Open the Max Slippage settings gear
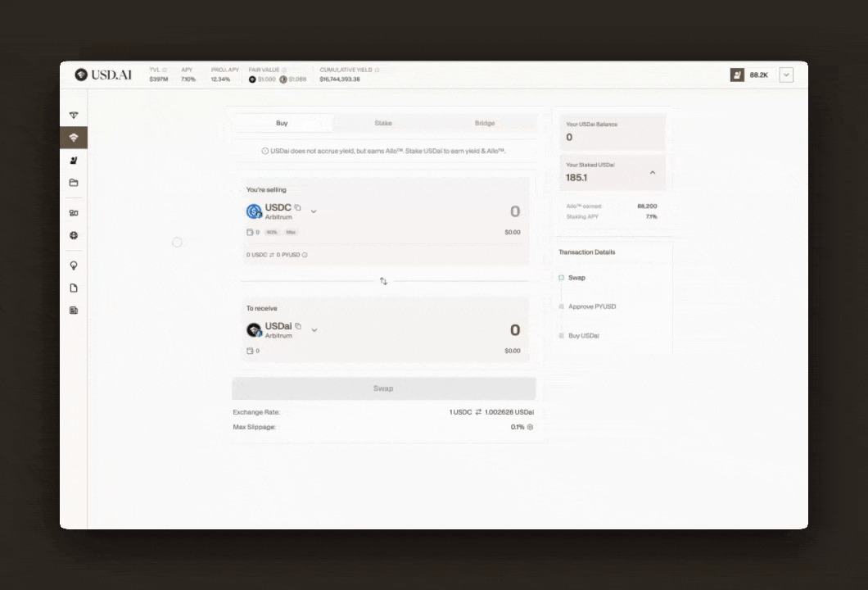868x590 pixels. [x=530, y=427]
